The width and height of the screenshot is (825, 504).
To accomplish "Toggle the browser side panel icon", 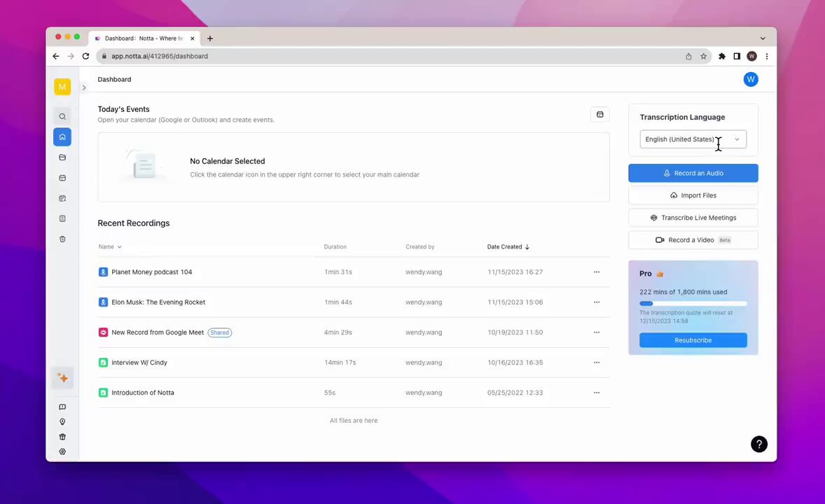I will click(737, 56).
